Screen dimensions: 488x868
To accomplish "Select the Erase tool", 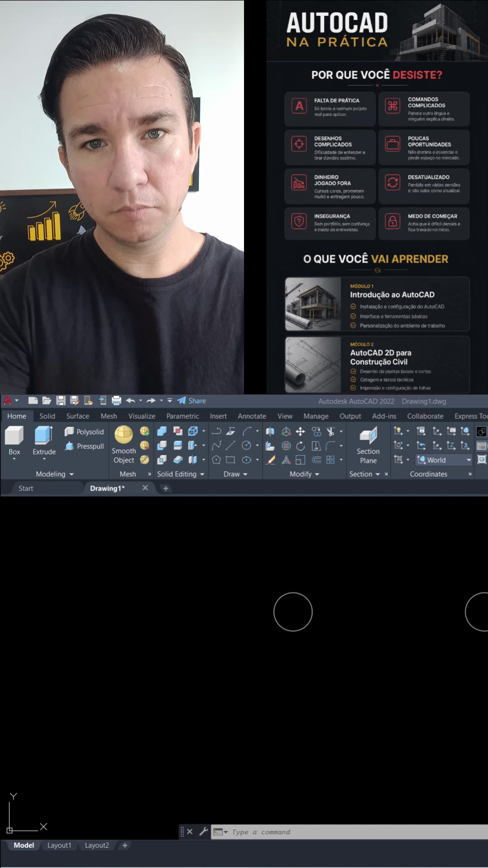I will coord(271,460).
